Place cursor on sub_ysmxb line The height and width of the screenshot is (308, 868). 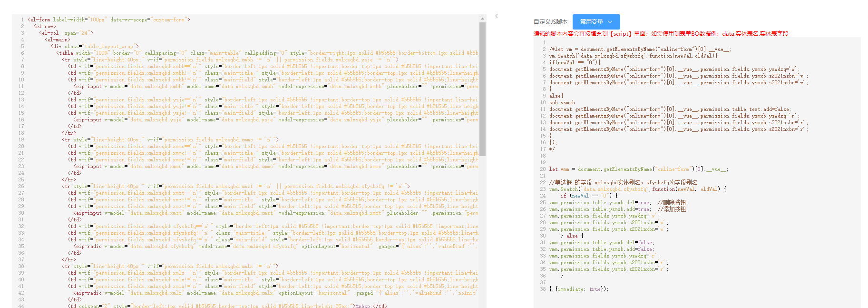[562, 103]
